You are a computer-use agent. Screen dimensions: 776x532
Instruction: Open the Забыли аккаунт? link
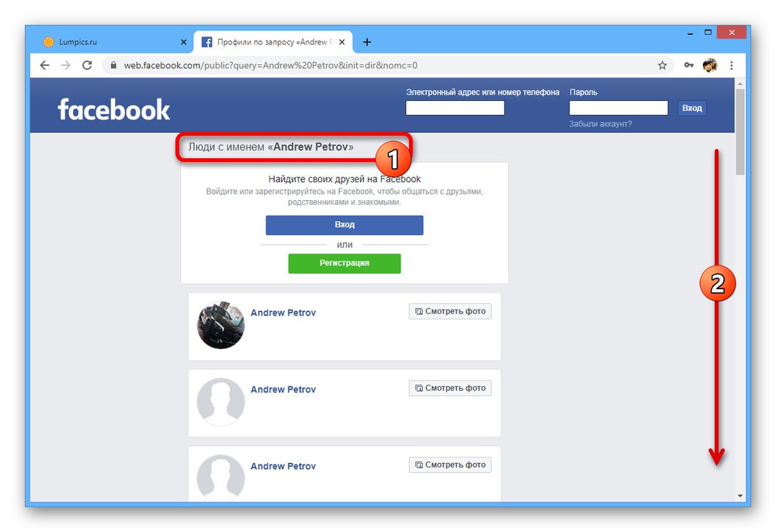tap(601, 123)
